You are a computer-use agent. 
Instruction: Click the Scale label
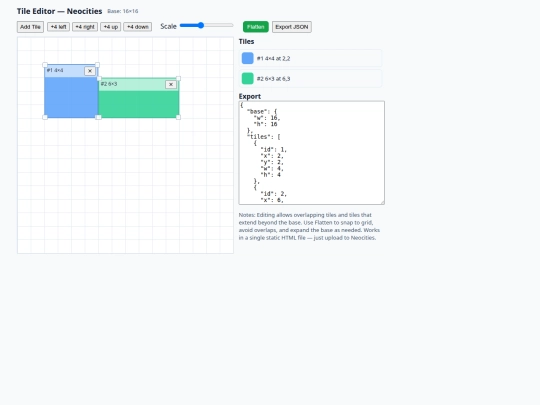(168, 26)
